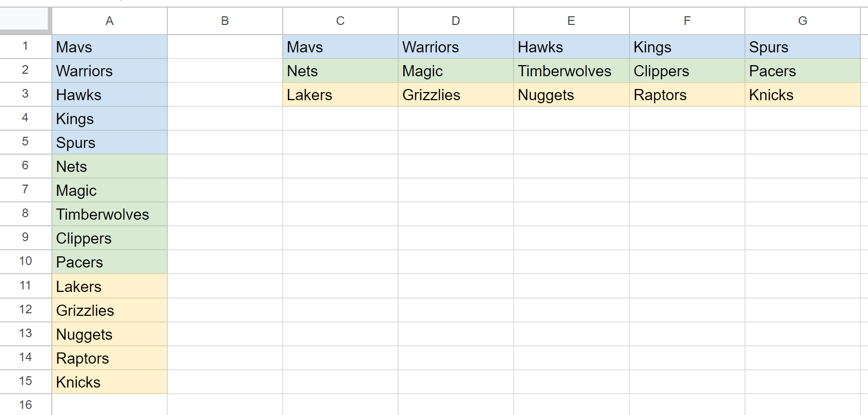Select cell A1 containing Mavs

tap(109, 47)
